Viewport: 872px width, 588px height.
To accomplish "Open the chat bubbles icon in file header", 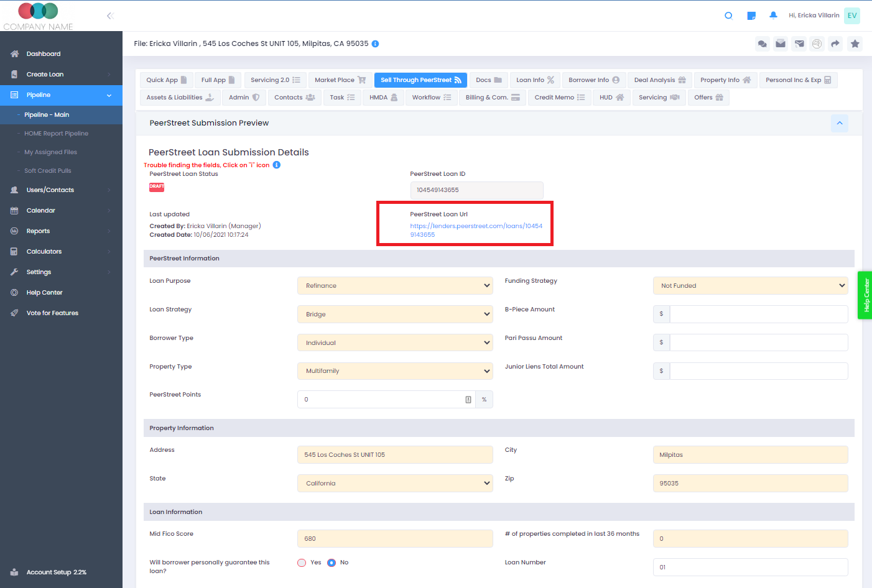I will pos(762,44).
